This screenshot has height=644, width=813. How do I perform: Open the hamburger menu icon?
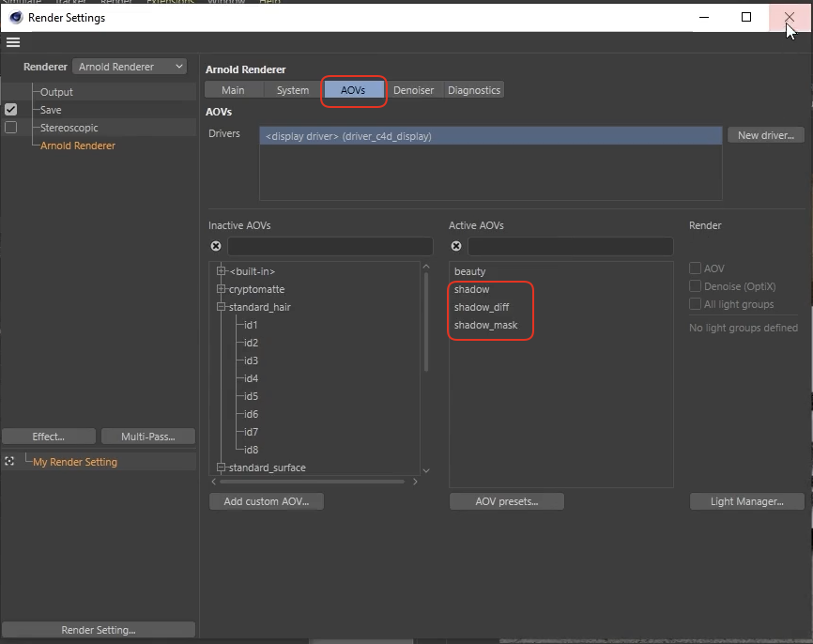point(13,42)
